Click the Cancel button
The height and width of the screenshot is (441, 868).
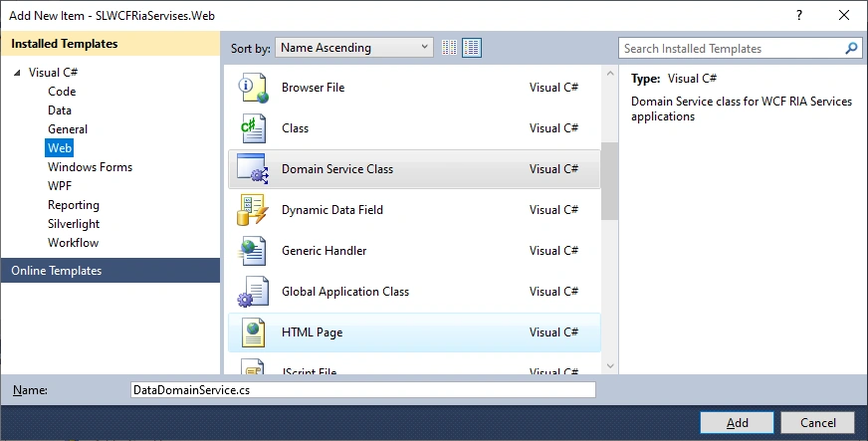[817, 423]
